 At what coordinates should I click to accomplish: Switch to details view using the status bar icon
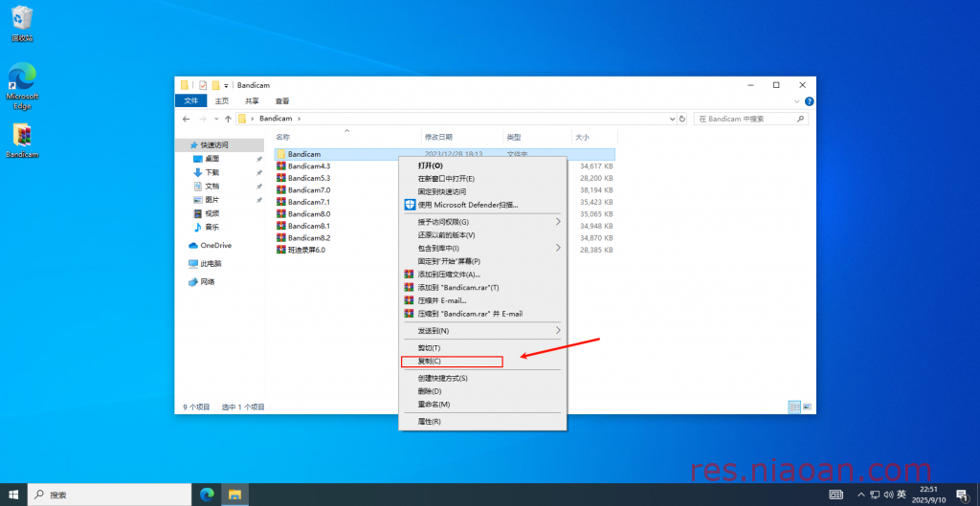click(795, 407)
